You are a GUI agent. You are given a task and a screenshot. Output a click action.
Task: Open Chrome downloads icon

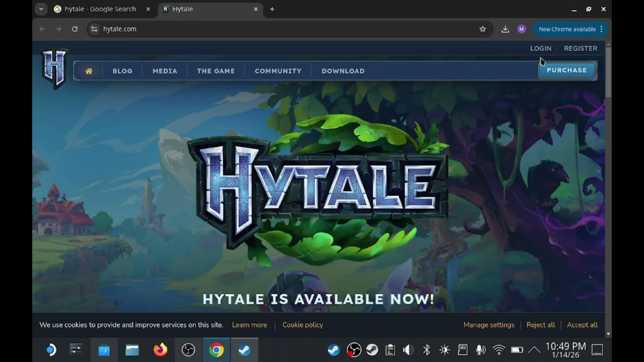(505, 29)
